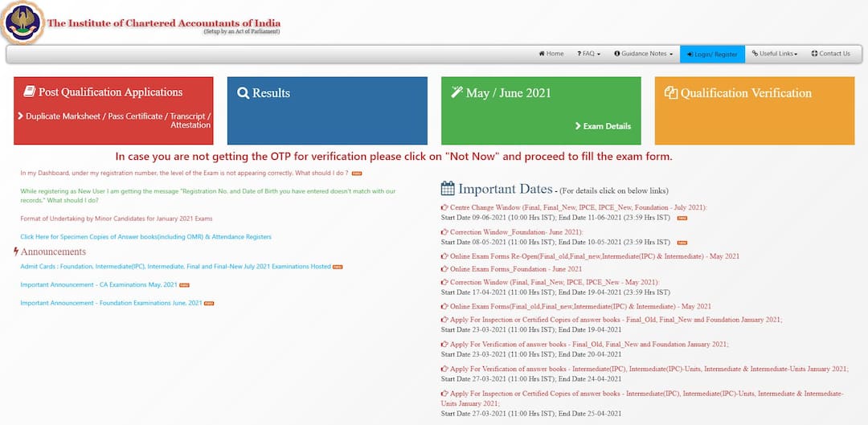Click the orange Qualification Verification tile
Image resolution: width=868 pixels, height=425 pixels.
[x=755, y=111]
